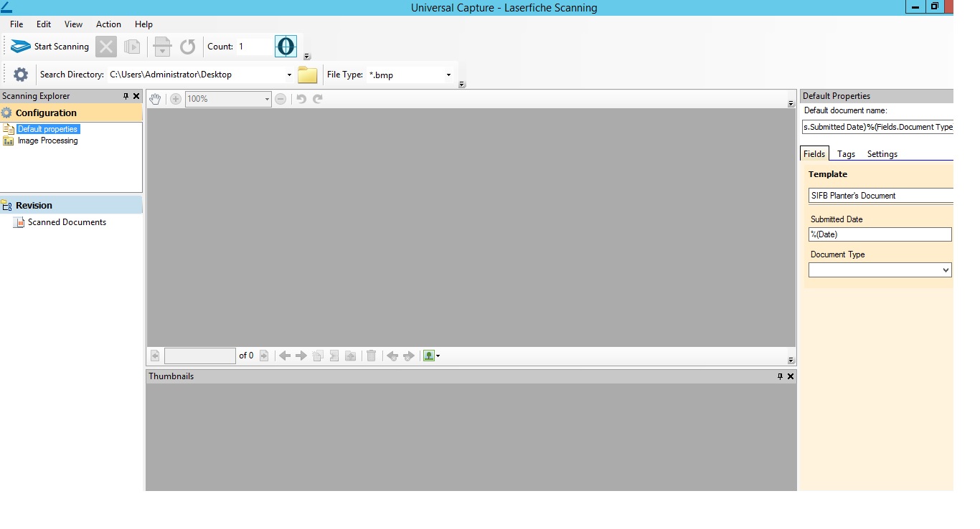The height and width of the screenshot is (529, 980).
Task: Open the File Type dropdown
Action: click(448, 75)
